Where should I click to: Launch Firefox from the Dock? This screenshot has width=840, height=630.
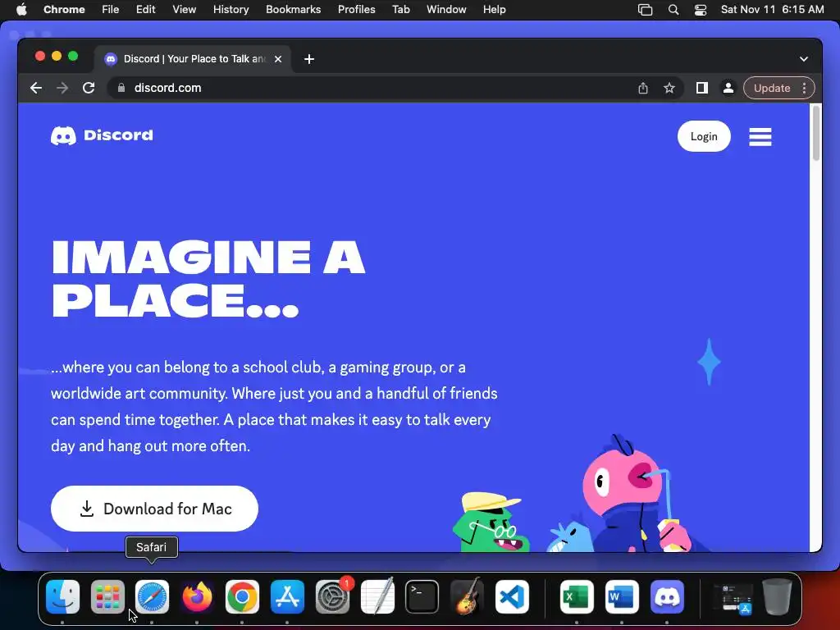click(197, 597)
